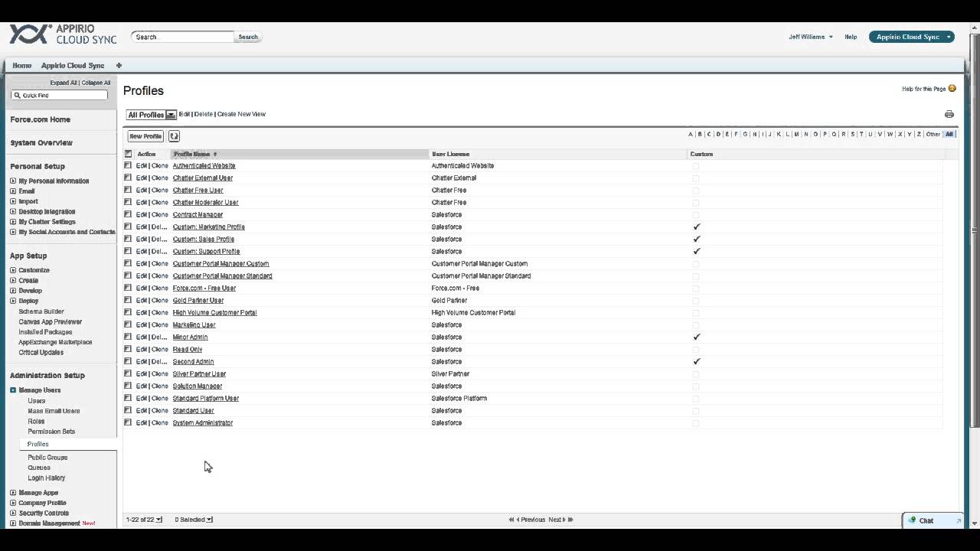The width and height of the screenshot is (980, 551).
Task: Filter profiles by letter A
Action: 690,134
